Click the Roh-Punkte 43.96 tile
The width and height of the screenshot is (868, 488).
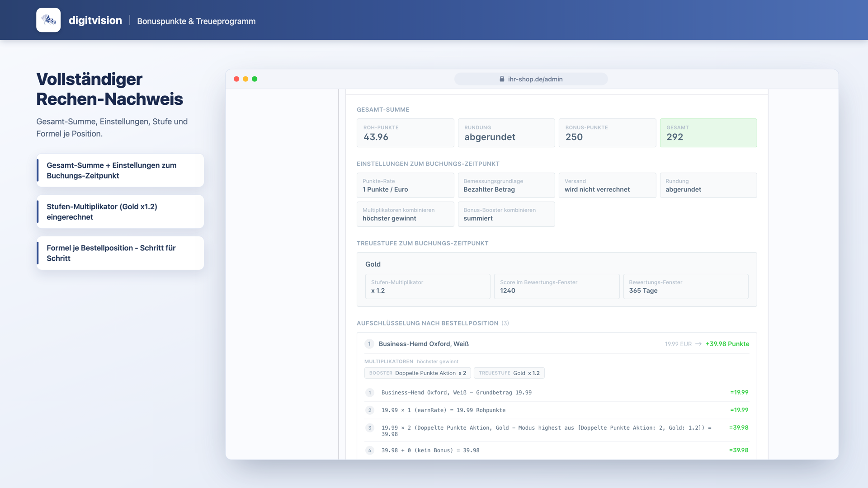[405, 133]
